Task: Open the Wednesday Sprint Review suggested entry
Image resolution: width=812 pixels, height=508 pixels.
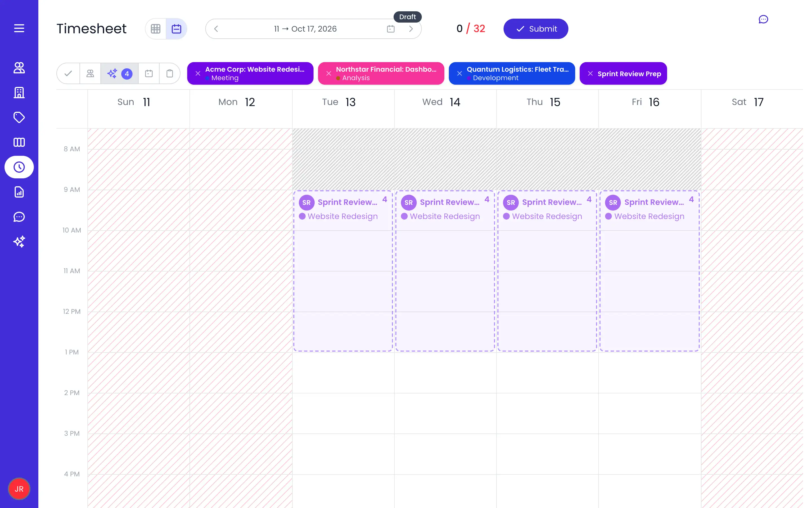Action: (445, 271)
